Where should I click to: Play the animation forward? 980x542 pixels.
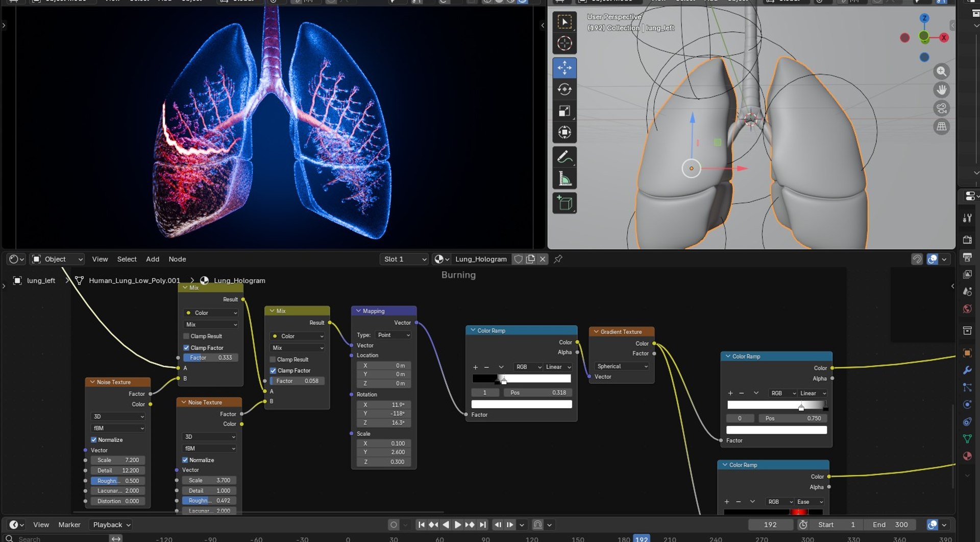point(458,525)
